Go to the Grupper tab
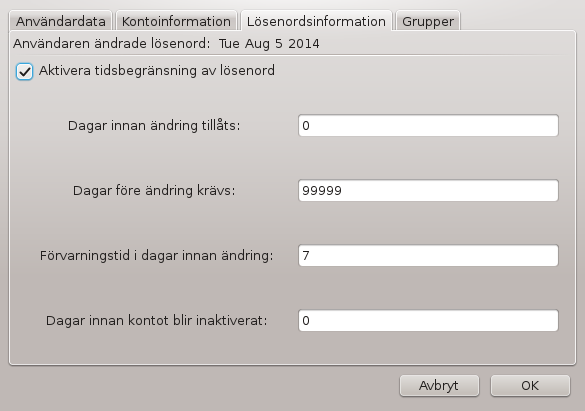This screenshot has height=411, width=585. click(428, 21)
